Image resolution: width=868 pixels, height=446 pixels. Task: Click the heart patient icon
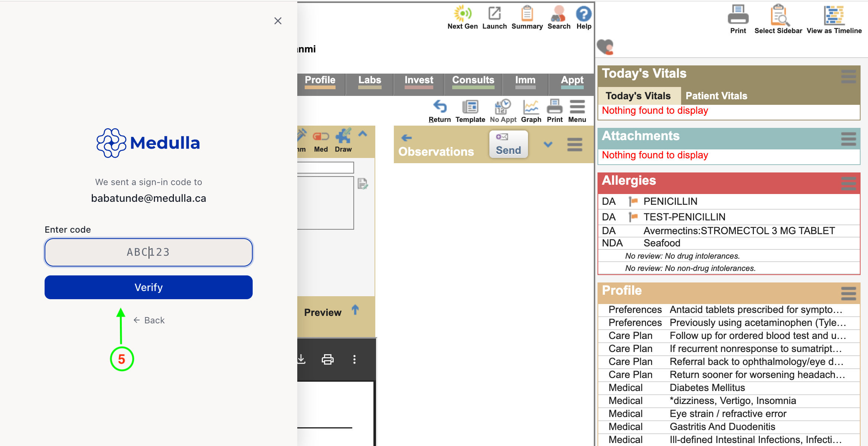click(x=605, y=47)
